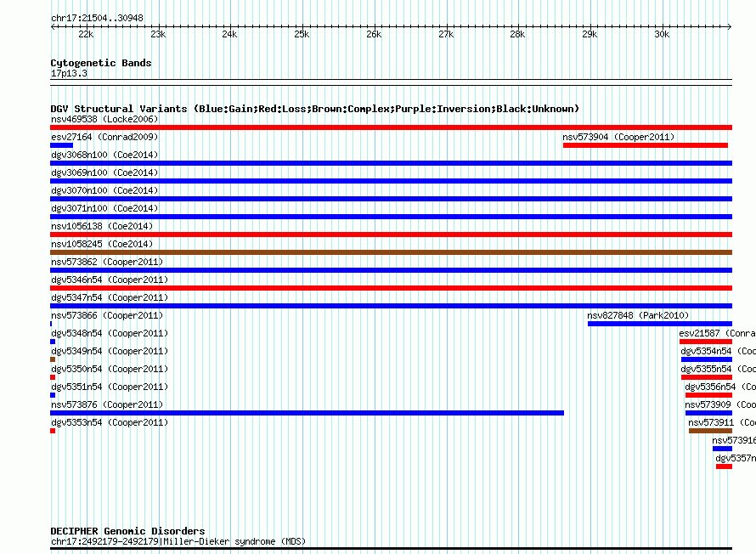The width and height of the screenshot is (756, 554).
Task: Click the nsv1058245 (Coe2014) label
Action: pyautogui.click(x=102, y=244)
